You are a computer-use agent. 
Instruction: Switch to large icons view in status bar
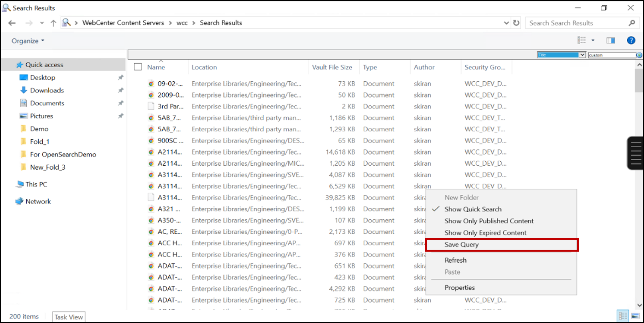(635, 316)
